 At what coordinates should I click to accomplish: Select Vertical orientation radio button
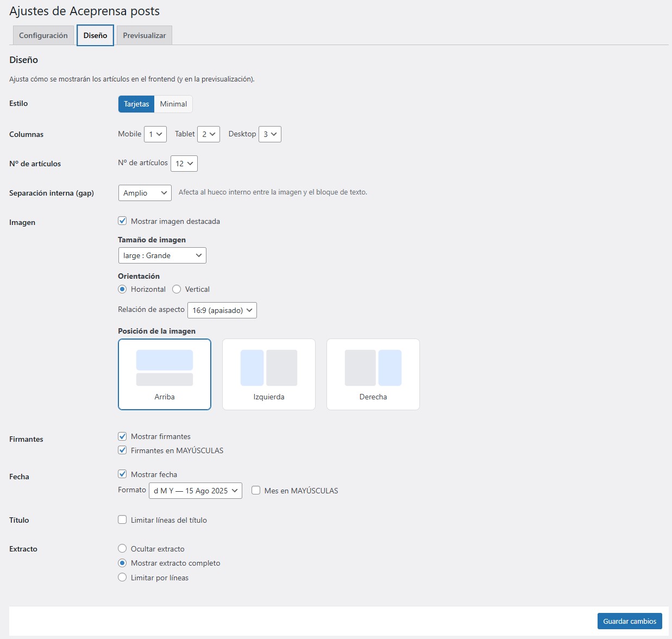click(177, 289)
